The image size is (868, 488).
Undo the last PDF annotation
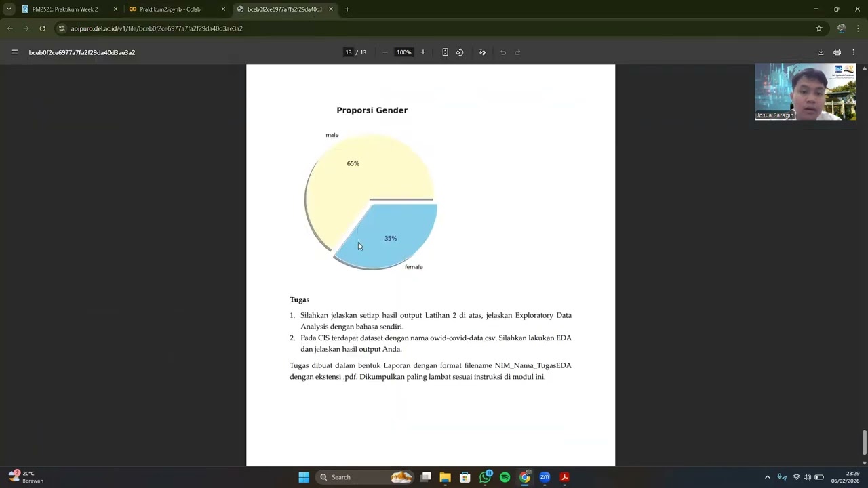[503, 52]
